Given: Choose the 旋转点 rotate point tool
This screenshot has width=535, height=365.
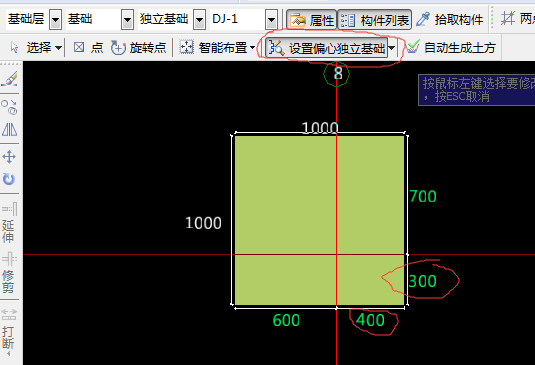Looking at the screenshot, I should point(139,47).
